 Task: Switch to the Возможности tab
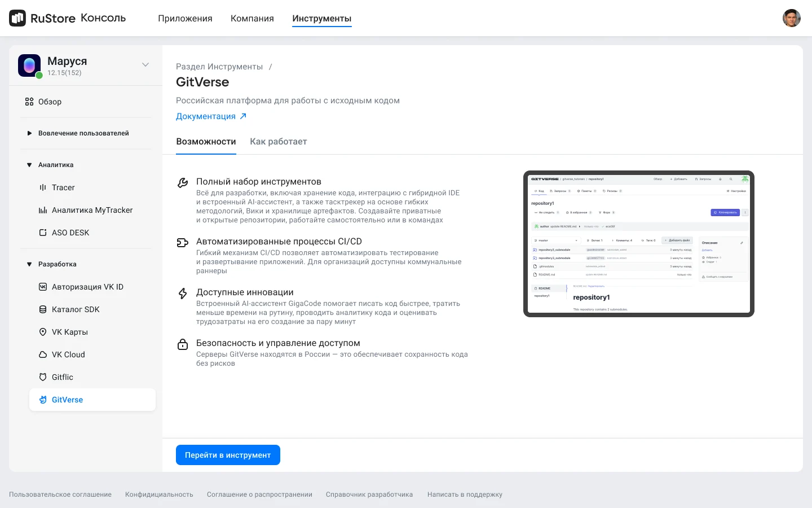click(x=206, y=142)
